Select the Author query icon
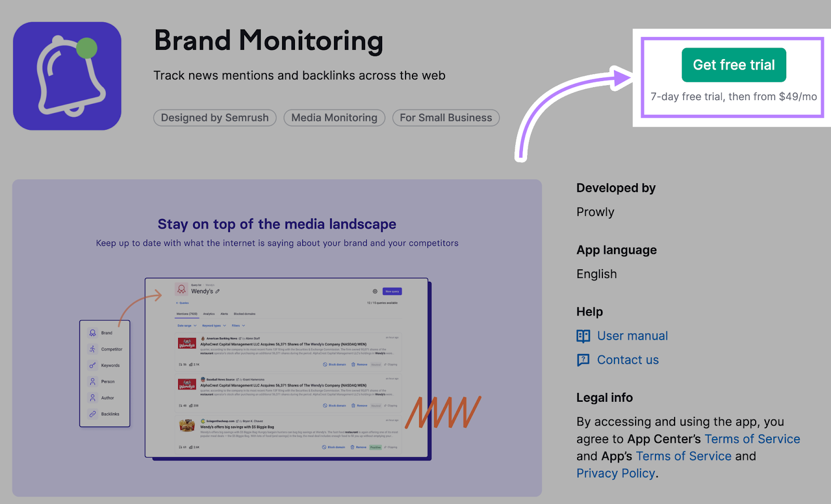The image size is (831, 504). coord(92,398)
